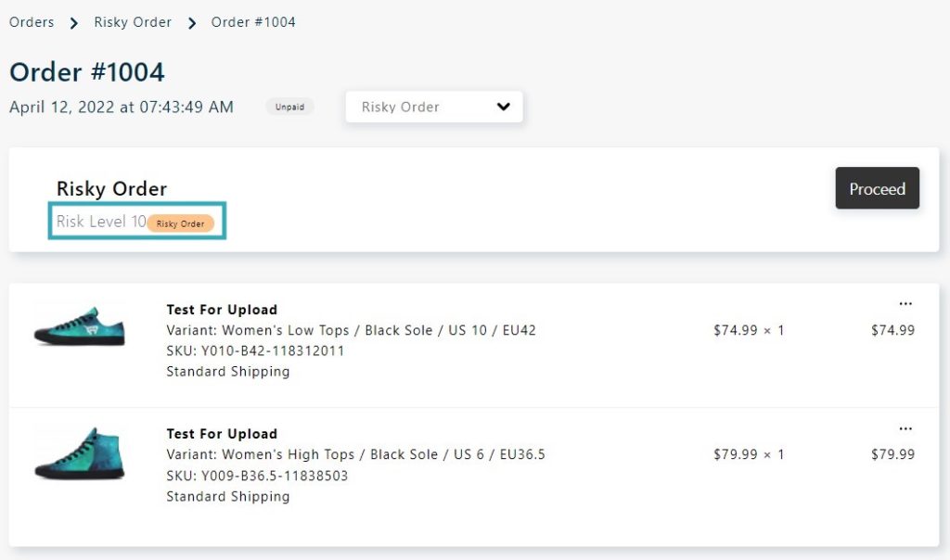Image resolution: width=950 pixels, height=560 pixels.
Task: Expand the Risky Order status dropdown
Action: pos(434,107)
